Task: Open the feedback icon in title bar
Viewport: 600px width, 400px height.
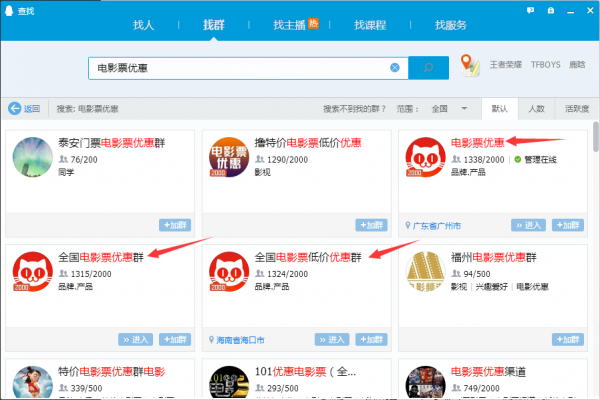Action: 530,10
